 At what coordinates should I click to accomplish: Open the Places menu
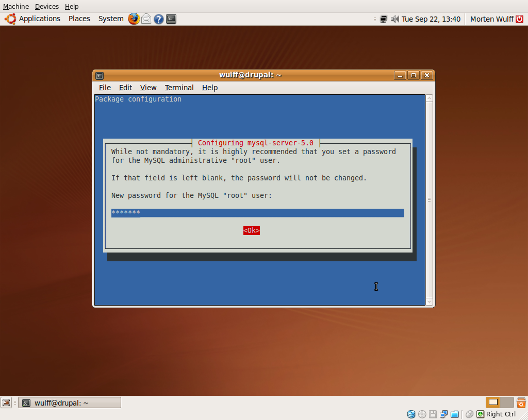pyautogui.click(x=79, y=19)
